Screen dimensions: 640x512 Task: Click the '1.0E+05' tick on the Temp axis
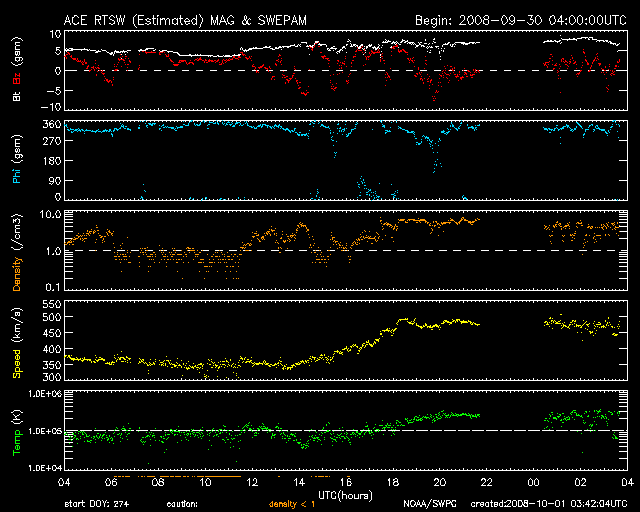[45, 431]
